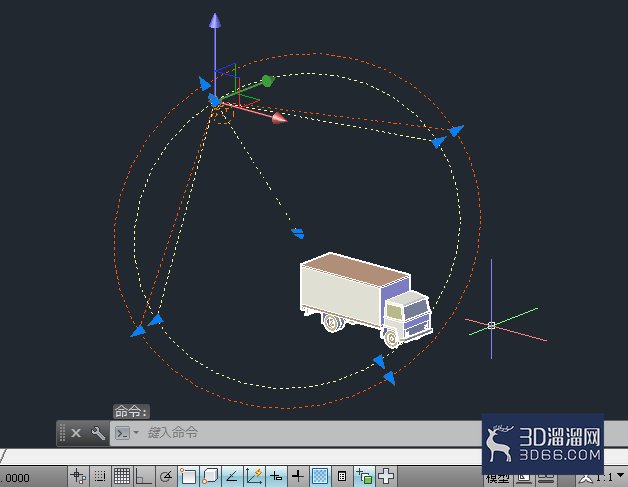Enable Polar Tracking icon
The height and width of the screenshot is (487, 628).
click(x=165, y=476)
